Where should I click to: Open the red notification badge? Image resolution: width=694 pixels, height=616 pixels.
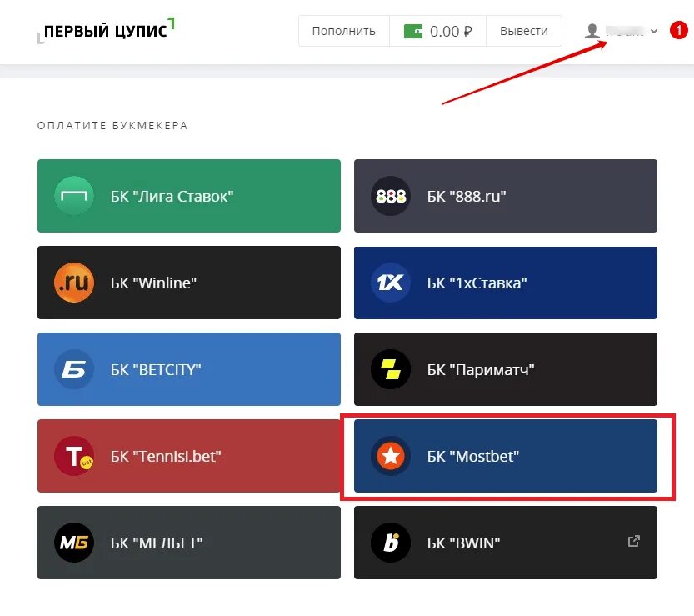tap(678, 31)
